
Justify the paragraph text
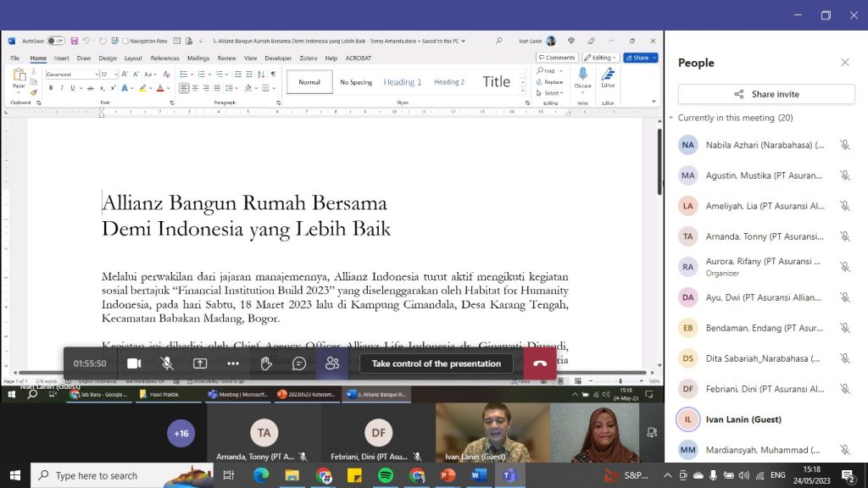(x=217, y=88)
